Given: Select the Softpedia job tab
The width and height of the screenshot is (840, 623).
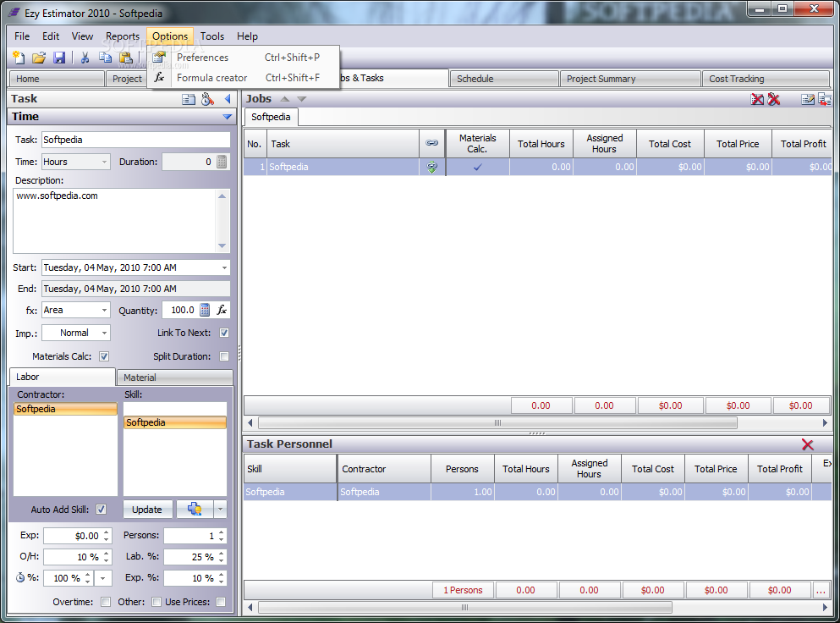Looking at the screenshot, I should pos(271,117).
